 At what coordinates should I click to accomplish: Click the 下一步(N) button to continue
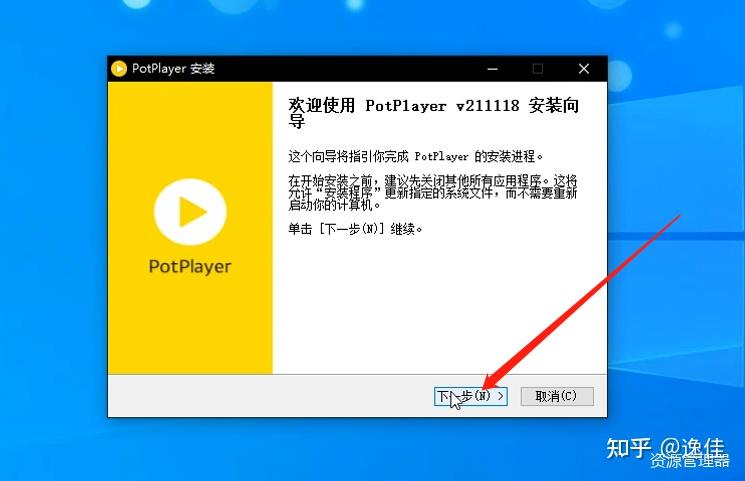[470, 396]
